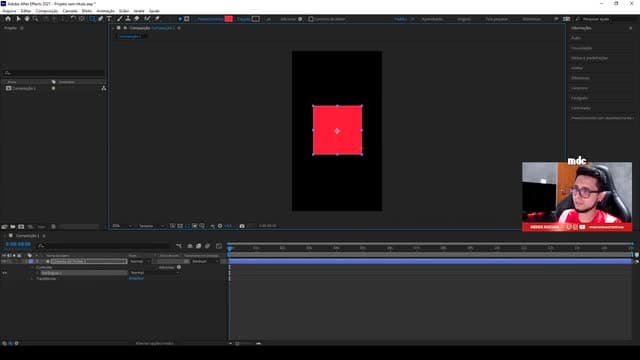
Task: Open the Composição menu
Action: coord(47,11)
